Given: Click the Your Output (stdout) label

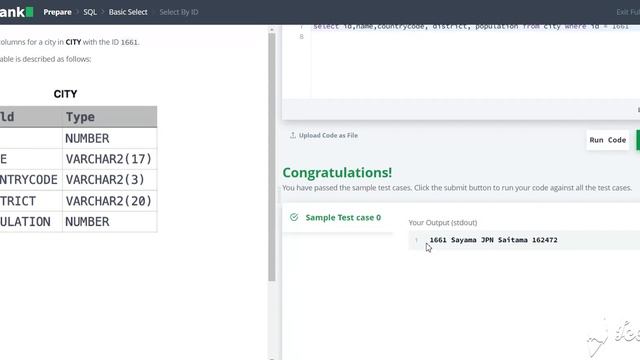Looking at the screenshot, I should [x=442, y=222].
